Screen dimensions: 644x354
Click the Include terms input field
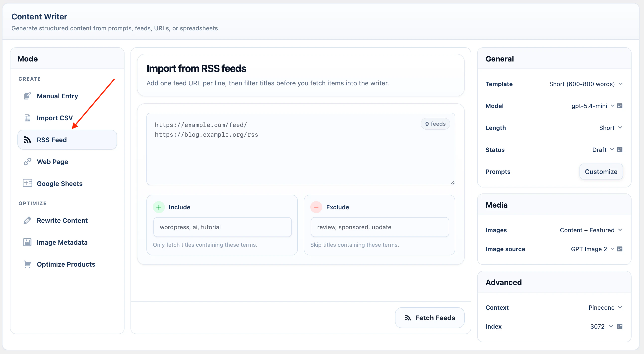click(x=222, y=227)
